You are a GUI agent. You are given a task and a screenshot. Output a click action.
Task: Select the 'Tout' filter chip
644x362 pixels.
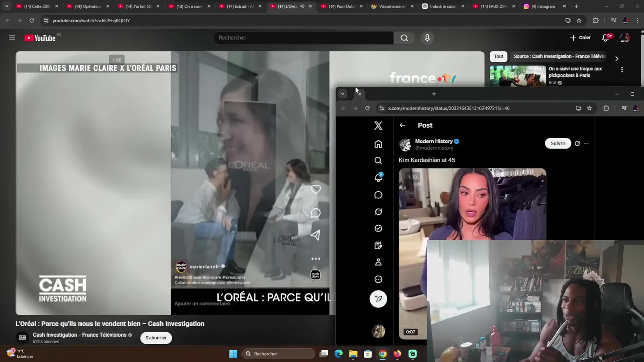coord(498,56)
